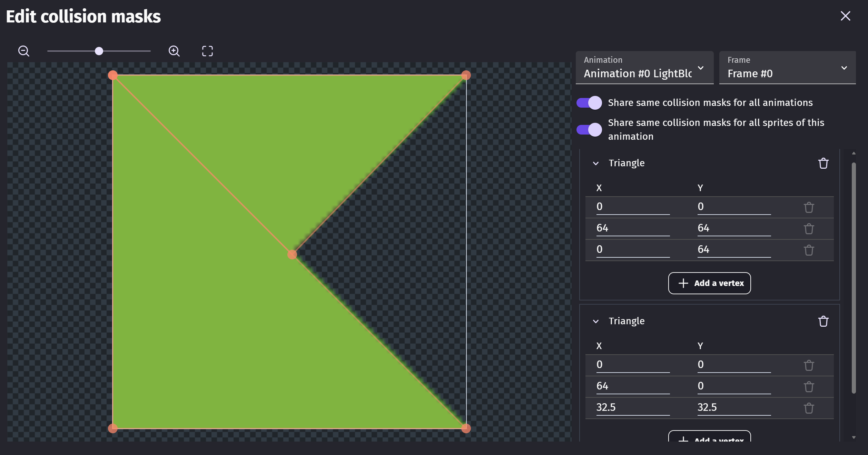Screen dimensions: 868x455
Task: Click the scrollbar up arrow
Action: click(854, 153)
